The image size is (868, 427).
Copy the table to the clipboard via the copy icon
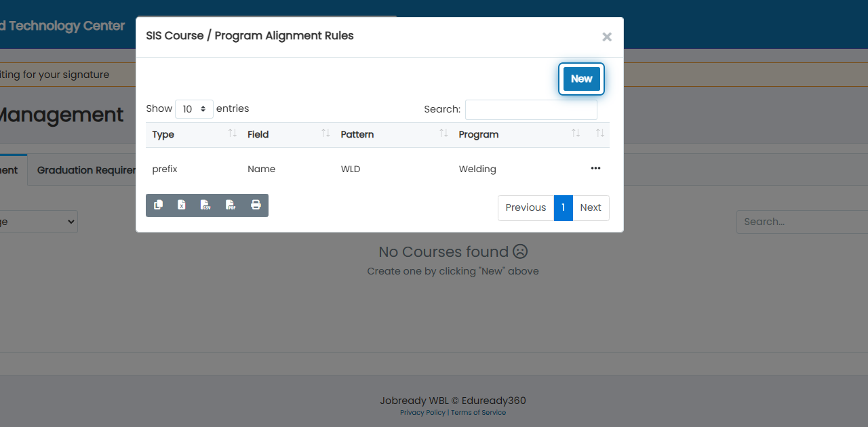click(158, 205)
